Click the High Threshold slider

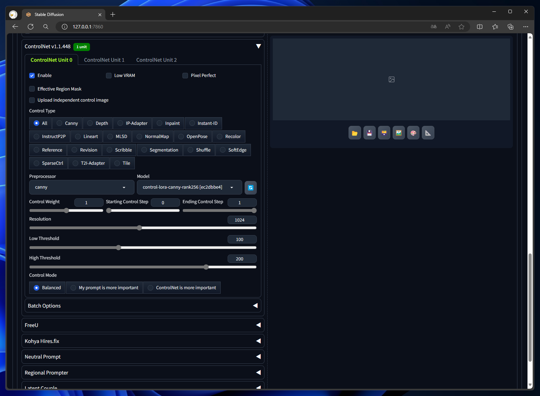pos(143,267)
